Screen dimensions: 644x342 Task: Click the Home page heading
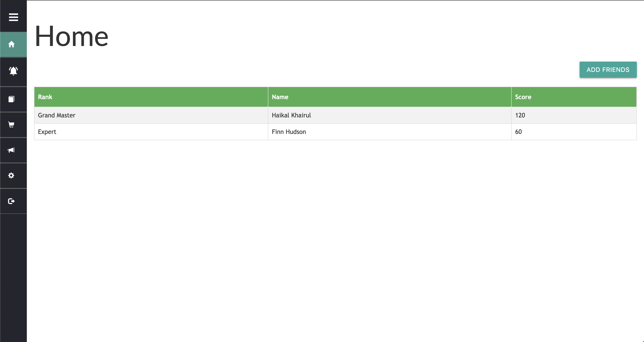72,36
